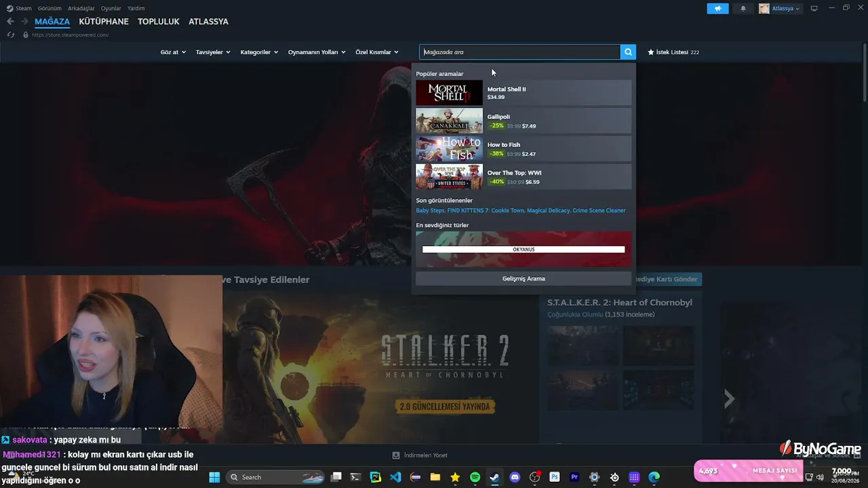Image resolution: width=868 pixels, height=488 pixels.
Task: Open PyCharm from the taskbar
Action: [x=376, y=477]
